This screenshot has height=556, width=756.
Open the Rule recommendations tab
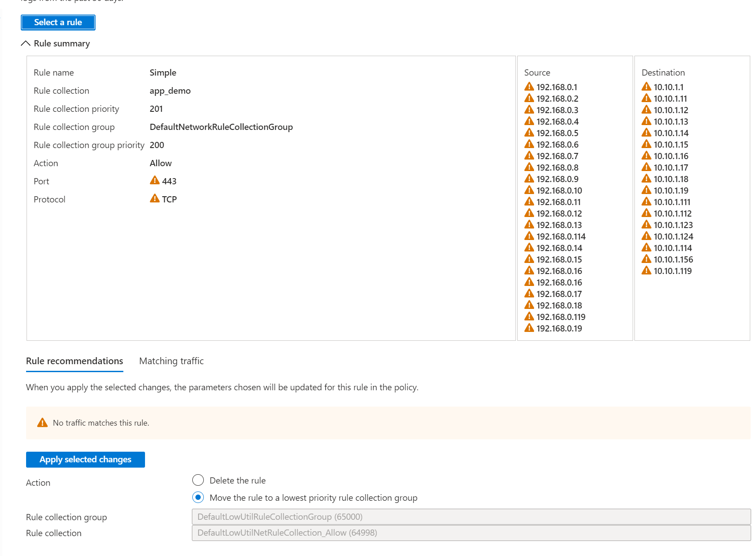point(74,361)
